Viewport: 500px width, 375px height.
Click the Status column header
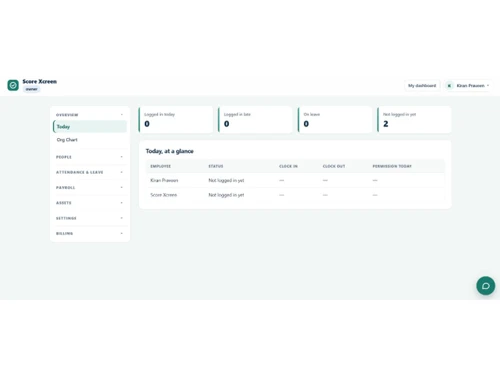click(216, 166)
